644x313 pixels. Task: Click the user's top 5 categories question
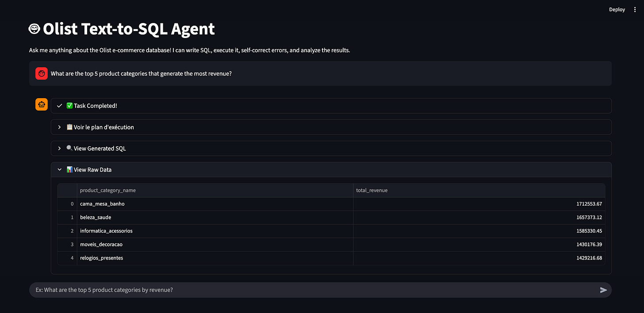tap(142, 73)
